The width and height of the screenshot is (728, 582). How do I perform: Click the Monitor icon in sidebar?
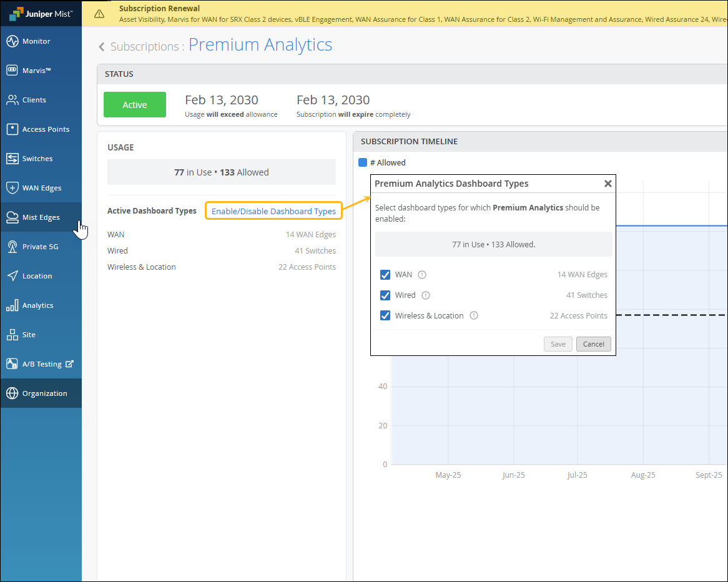tap(12, 41)
